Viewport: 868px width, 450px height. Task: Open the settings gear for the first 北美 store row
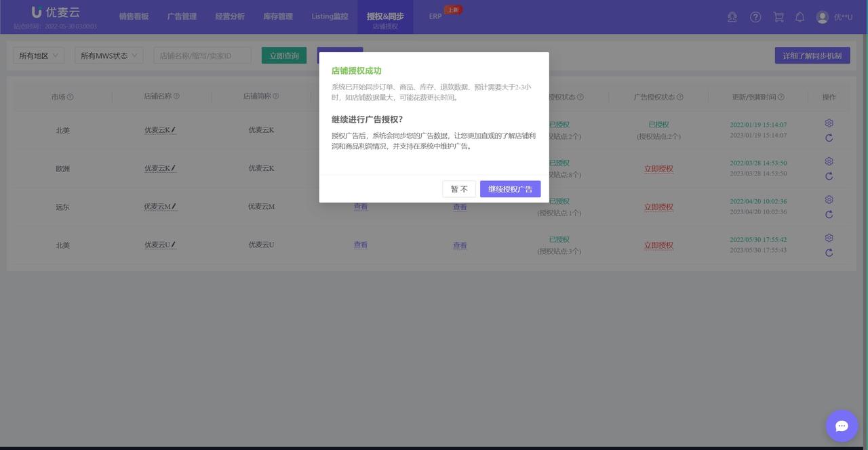tap(829, 123)
